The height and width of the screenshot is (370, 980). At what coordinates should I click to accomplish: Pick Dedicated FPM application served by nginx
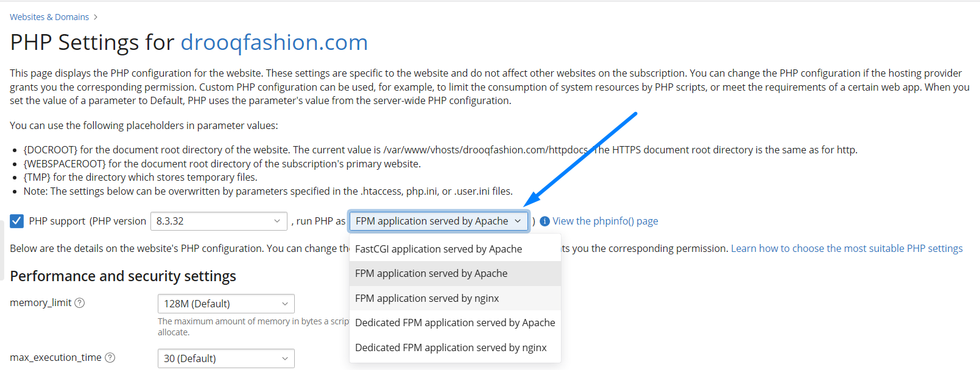click(455, 347)
